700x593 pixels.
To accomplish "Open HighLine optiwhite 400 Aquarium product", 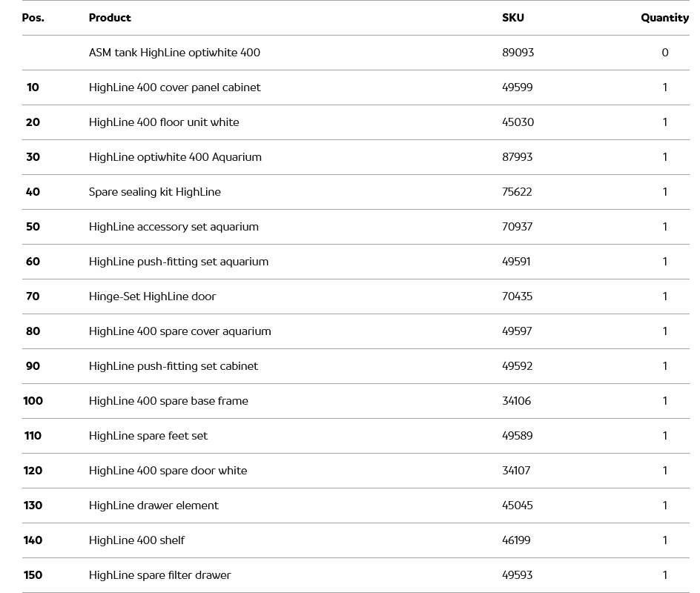I will [175, 157].
